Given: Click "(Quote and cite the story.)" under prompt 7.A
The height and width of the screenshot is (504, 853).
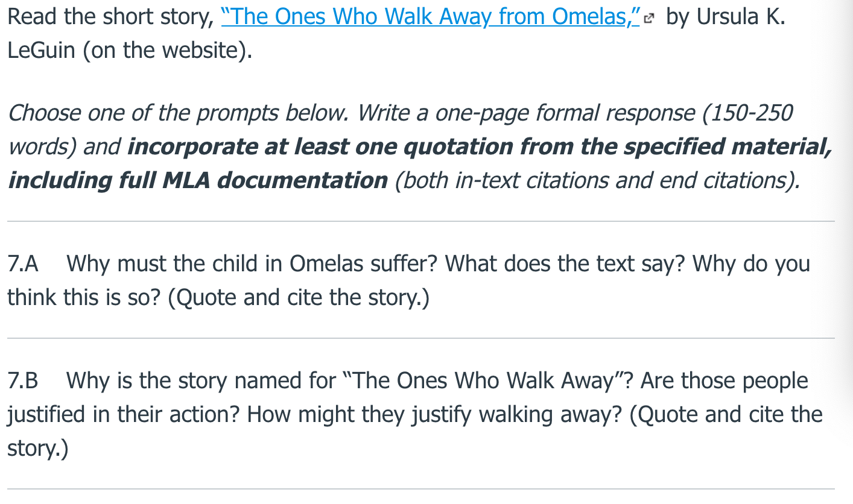Looking at the screenshot, I should (298, 298).
